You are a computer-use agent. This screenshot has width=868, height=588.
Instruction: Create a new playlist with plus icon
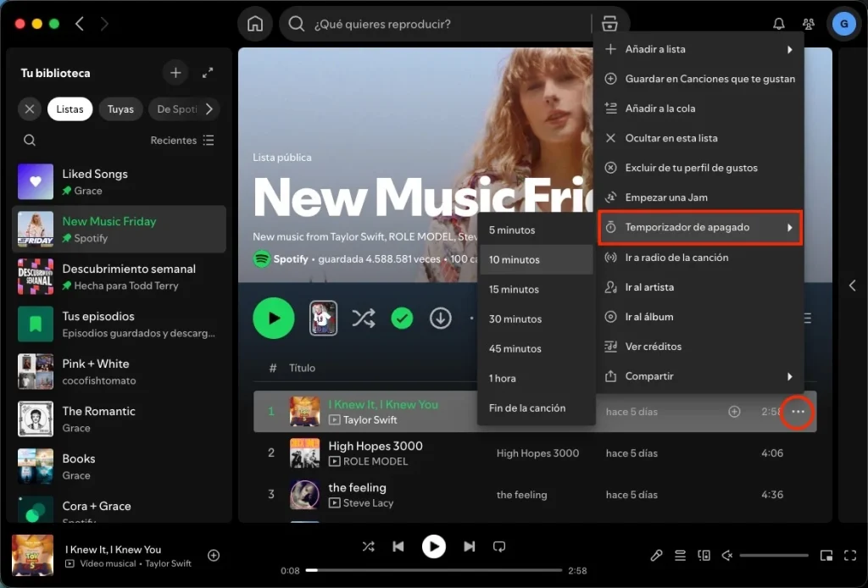coord(175,73)
